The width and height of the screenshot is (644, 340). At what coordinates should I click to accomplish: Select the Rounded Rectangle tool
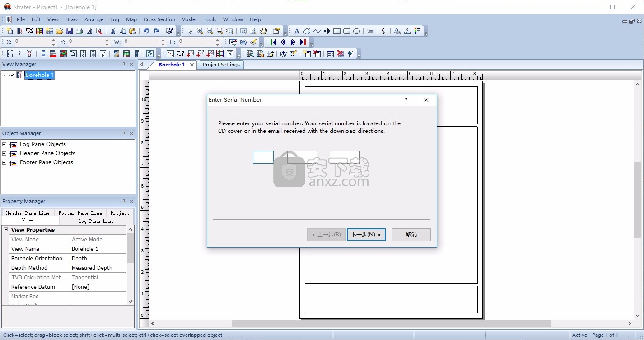click(347, 31)
